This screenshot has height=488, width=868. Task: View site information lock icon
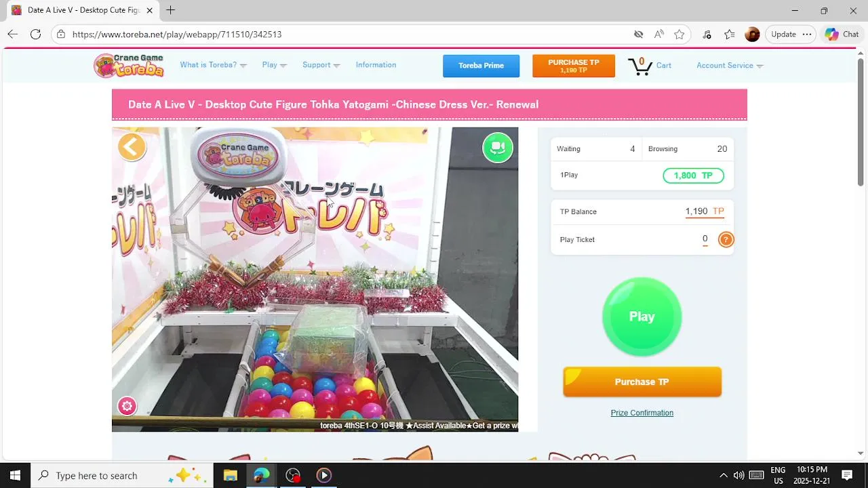[61, 34]
